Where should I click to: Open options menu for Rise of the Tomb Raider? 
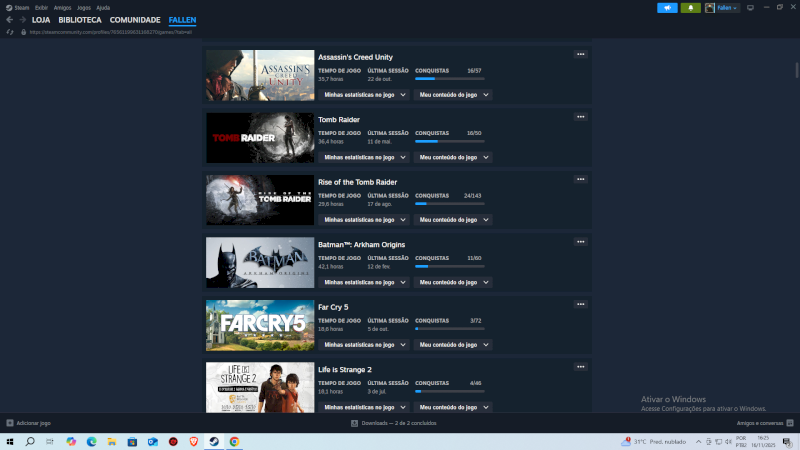tap(581, 179)
